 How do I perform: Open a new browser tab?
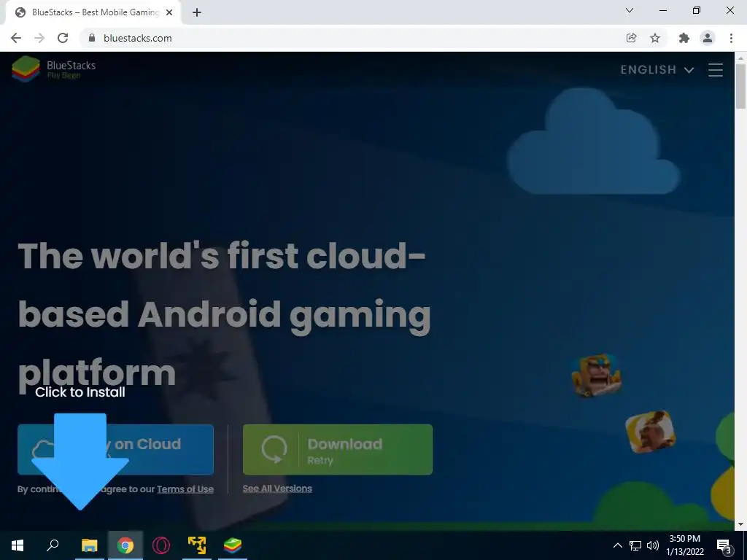[x=197, y=12]
